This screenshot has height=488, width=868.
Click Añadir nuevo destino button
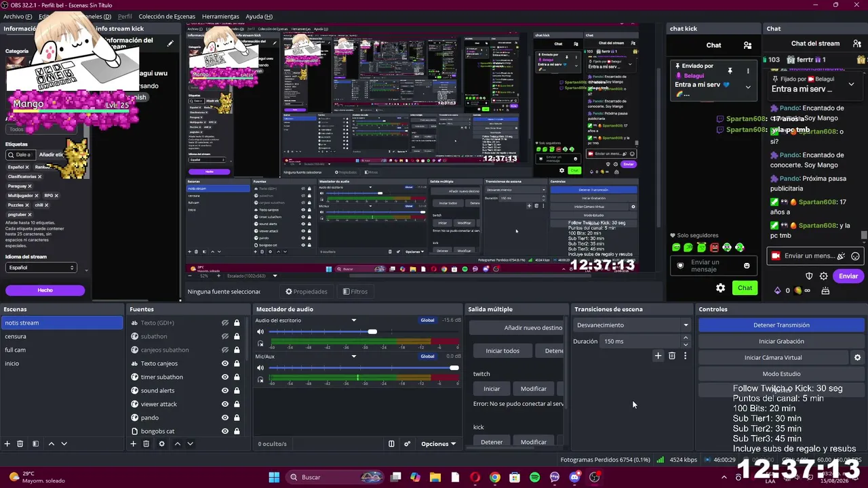pyautogui.click(x=518, y=328)
